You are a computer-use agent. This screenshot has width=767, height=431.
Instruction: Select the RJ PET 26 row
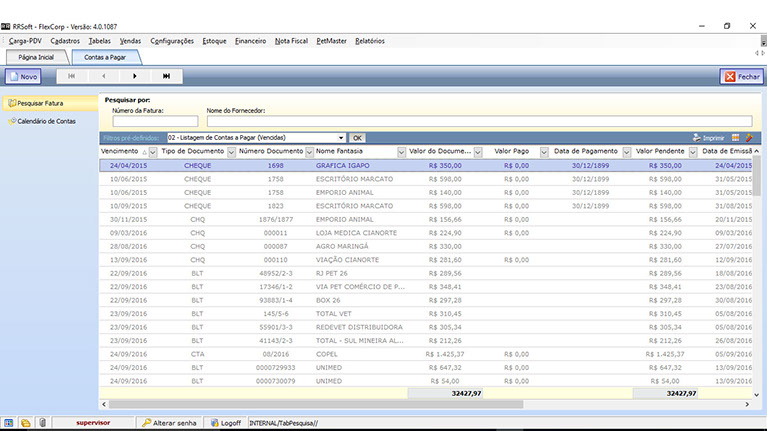click(x=427, y=273)
